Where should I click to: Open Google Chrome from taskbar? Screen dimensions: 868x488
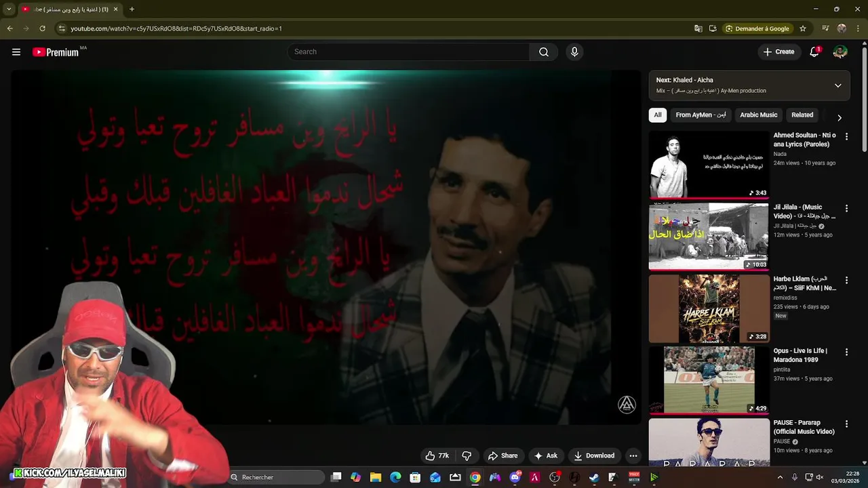pos(475,477)
